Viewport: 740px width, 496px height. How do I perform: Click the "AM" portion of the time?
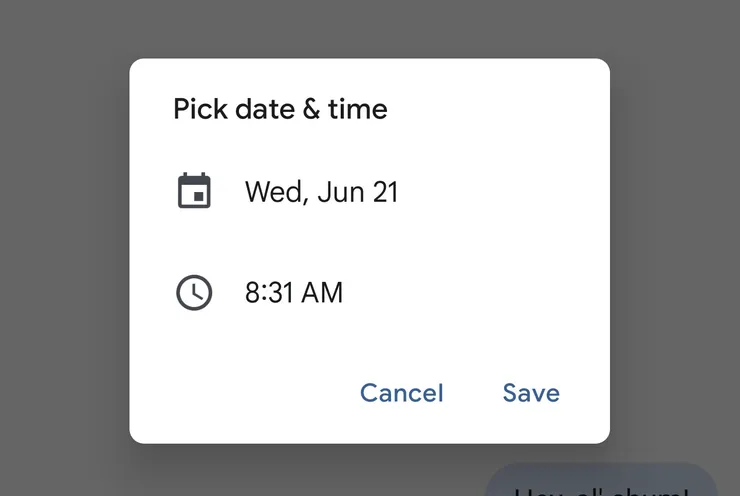[322, 292]
